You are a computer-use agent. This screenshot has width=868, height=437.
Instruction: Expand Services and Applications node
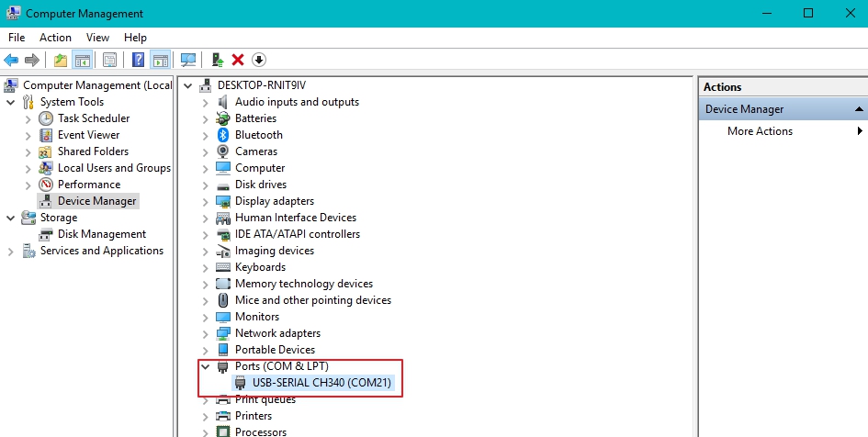tap(10, 252)
